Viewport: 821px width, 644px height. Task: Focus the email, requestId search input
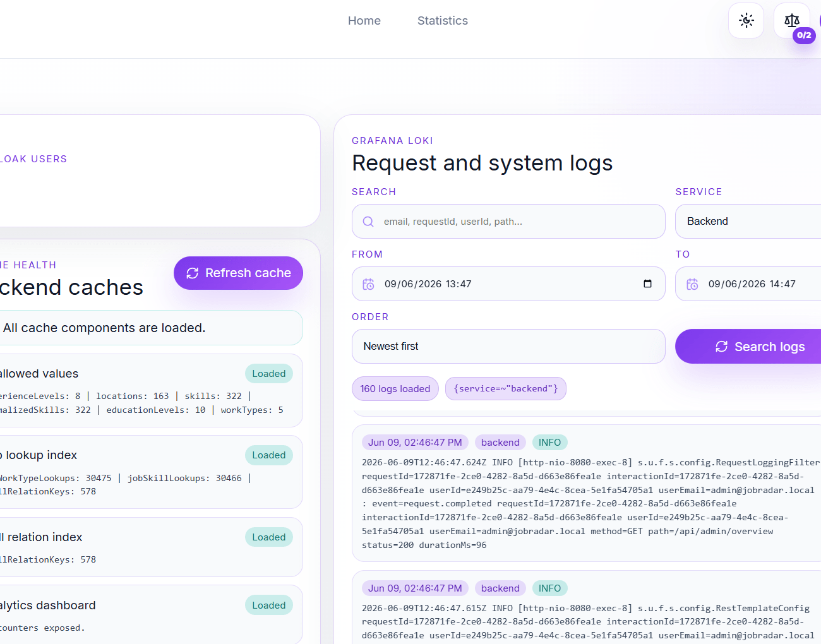508,222
